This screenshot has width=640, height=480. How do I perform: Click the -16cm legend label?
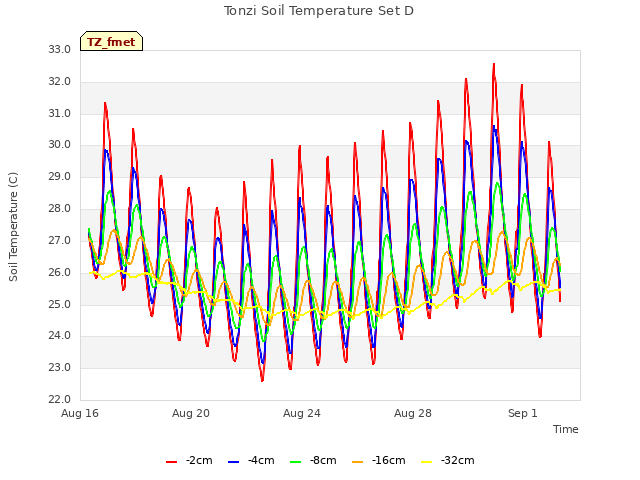pyautogui.click(x=389, y=460)
